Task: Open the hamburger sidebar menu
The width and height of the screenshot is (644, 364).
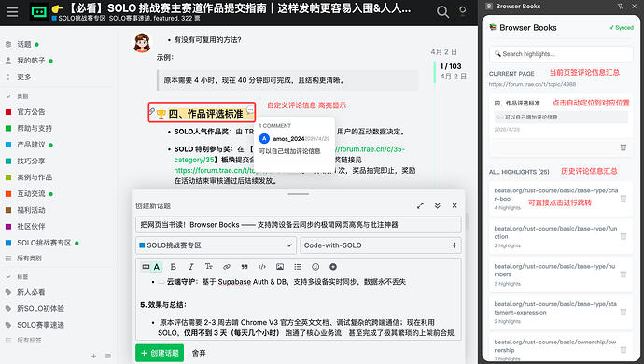Action: 12,12
